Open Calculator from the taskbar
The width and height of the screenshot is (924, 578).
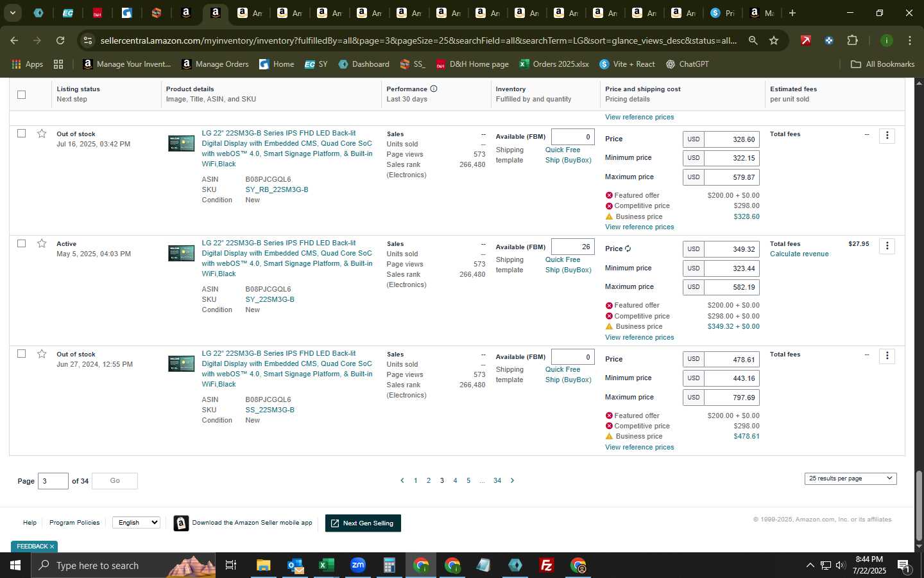pos(389,565)
